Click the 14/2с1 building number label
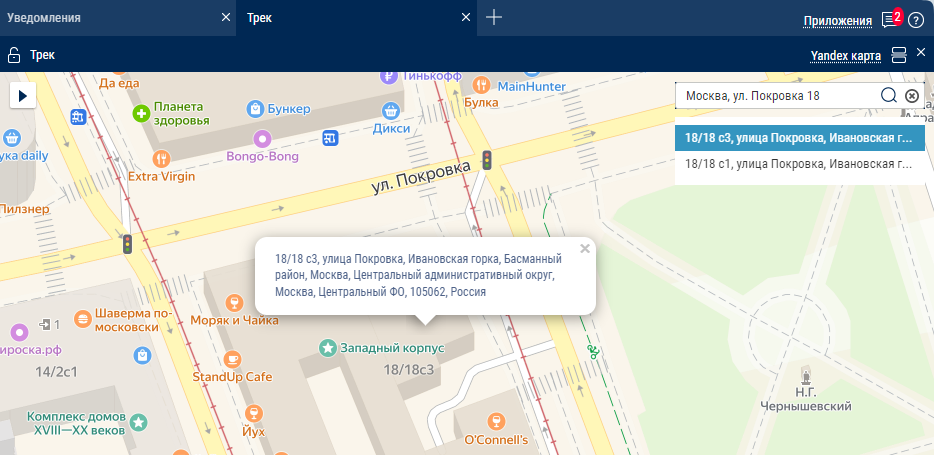This screenshot has width=934, height=455. pyautogui.click(x=57, y=372)
